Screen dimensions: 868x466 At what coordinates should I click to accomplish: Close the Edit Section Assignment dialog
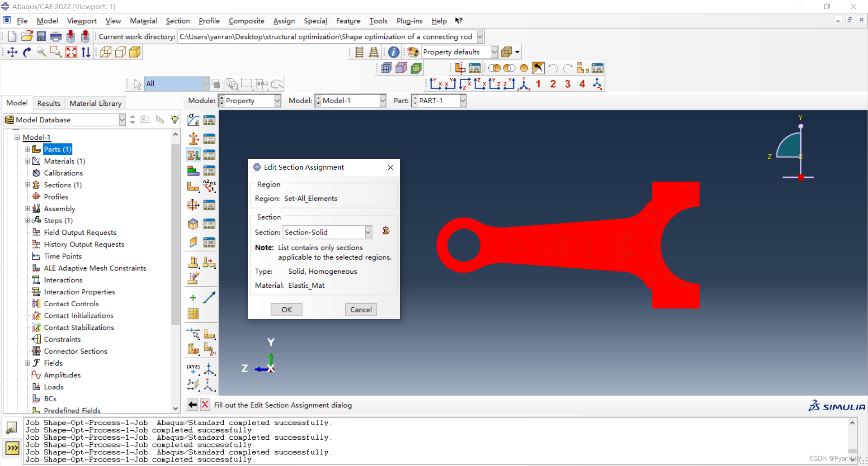pos(391,167)
